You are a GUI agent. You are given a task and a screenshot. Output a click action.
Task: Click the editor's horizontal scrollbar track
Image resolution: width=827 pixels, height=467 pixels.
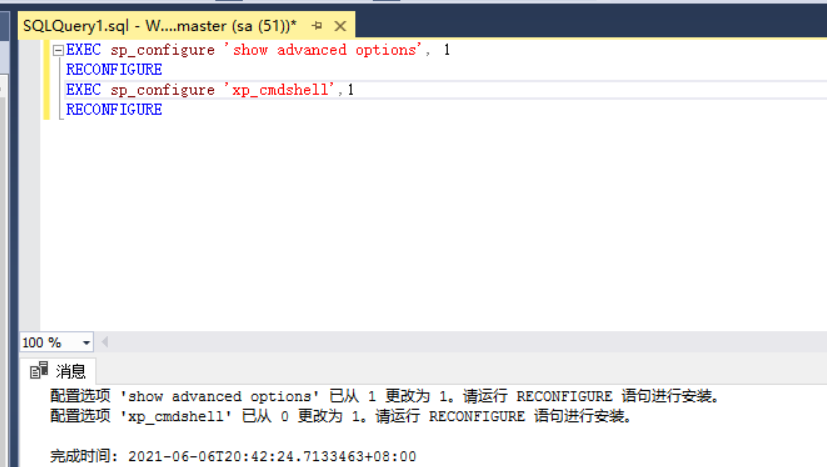click(460, 343)
